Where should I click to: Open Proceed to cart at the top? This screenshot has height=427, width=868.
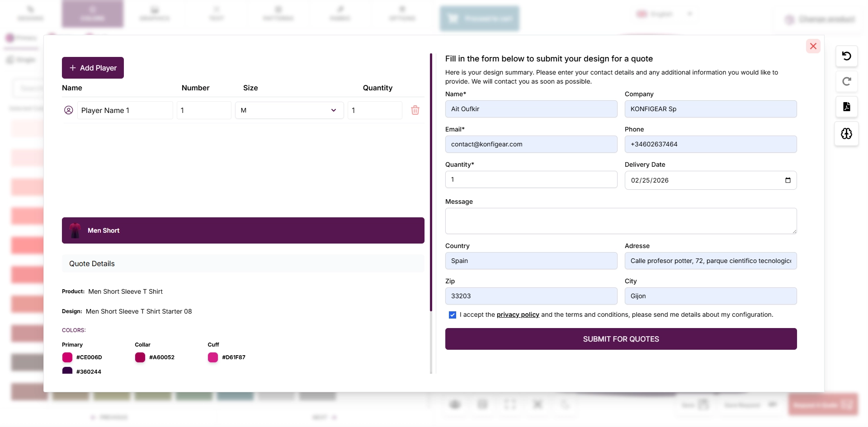click(479, 19)
